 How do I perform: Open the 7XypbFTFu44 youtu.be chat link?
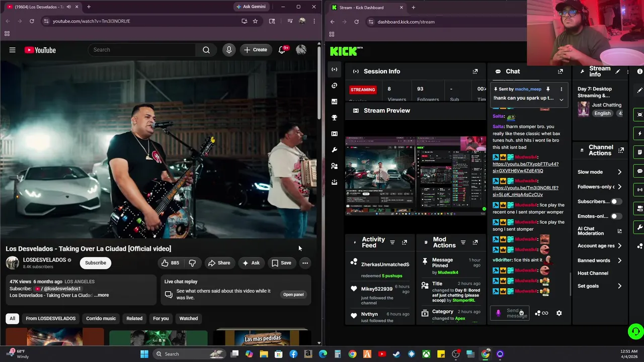click(x=525, y=167)
